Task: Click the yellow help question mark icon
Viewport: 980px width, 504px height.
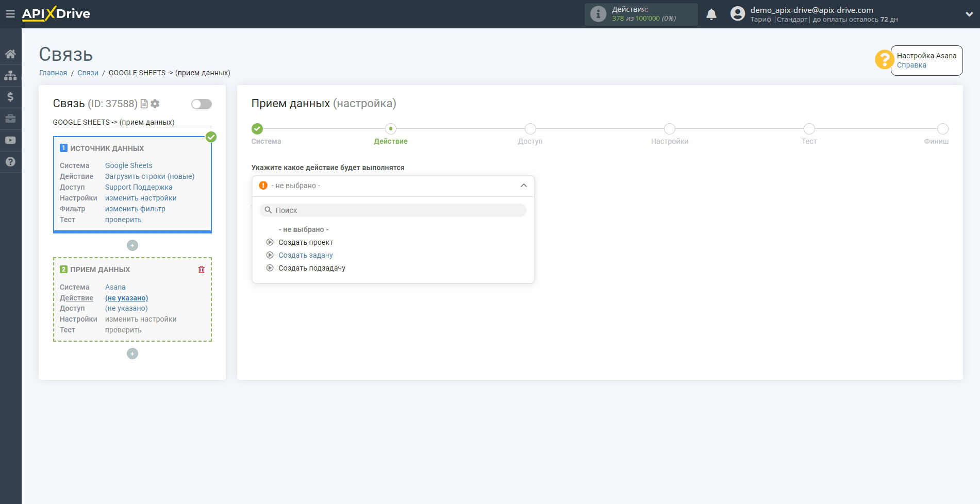Action: coord(884,59)
